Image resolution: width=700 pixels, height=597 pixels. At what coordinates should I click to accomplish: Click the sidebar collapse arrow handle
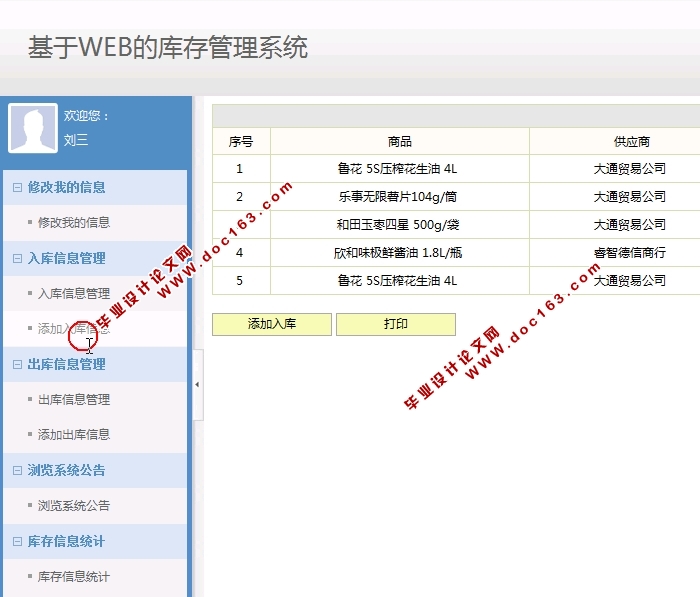coord(198,384)
